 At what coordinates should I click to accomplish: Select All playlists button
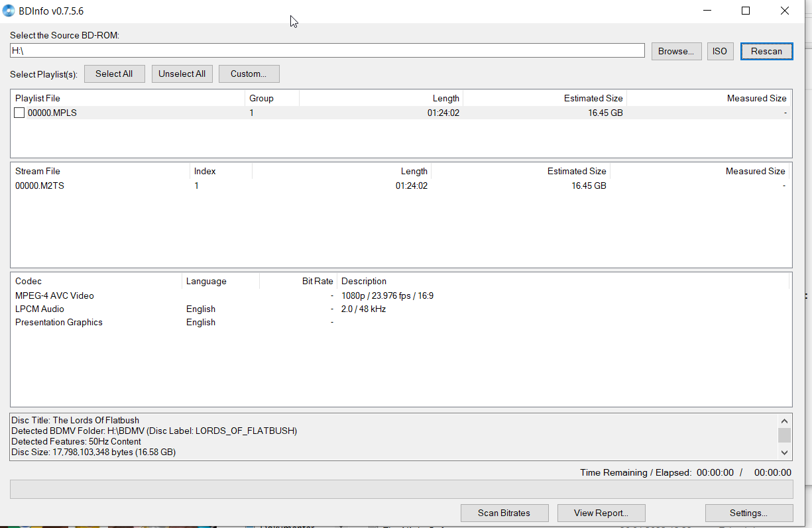pos(114,74)
